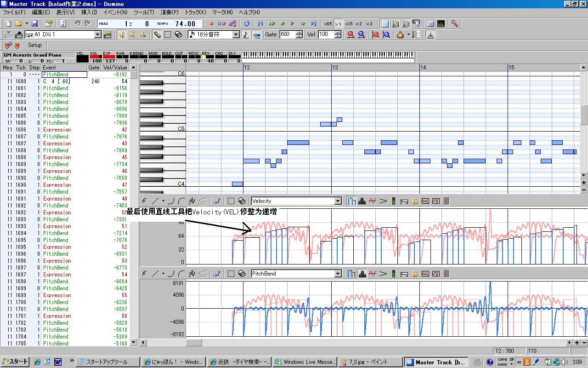Open the トラック(K) menu
Viewport: 588px width, 368px height.
[195, 12]
